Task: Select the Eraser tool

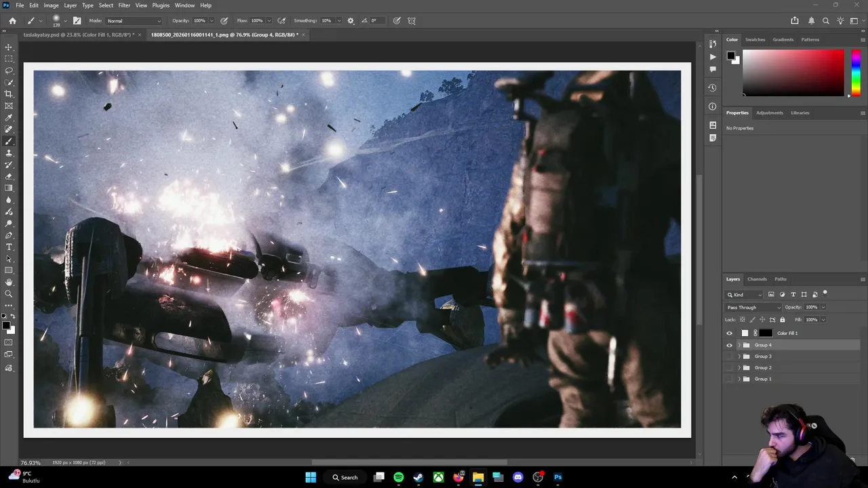Action: pyautogui.click(x=9, y=176)
